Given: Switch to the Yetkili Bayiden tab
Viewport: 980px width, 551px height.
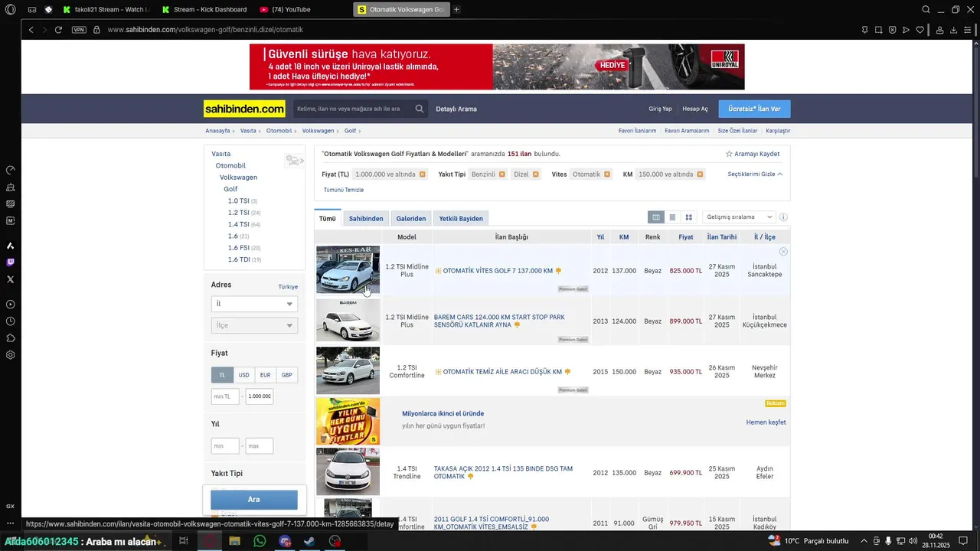Looking at the screenshot, I should (461, 218).
